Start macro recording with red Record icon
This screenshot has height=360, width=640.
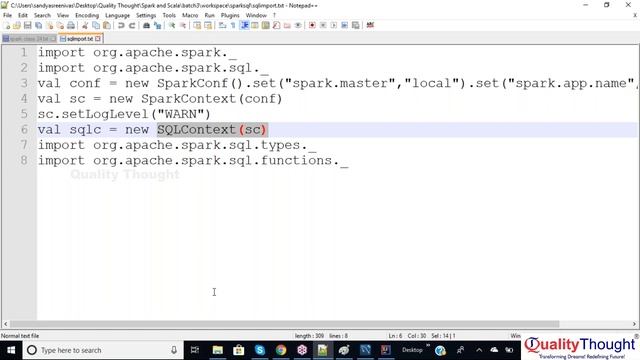[x=312, y=25]
